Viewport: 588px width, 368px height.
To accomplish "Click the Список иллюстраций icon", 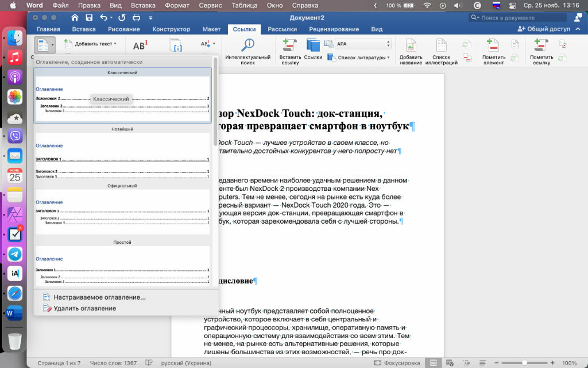I will [x=441, y=46].
